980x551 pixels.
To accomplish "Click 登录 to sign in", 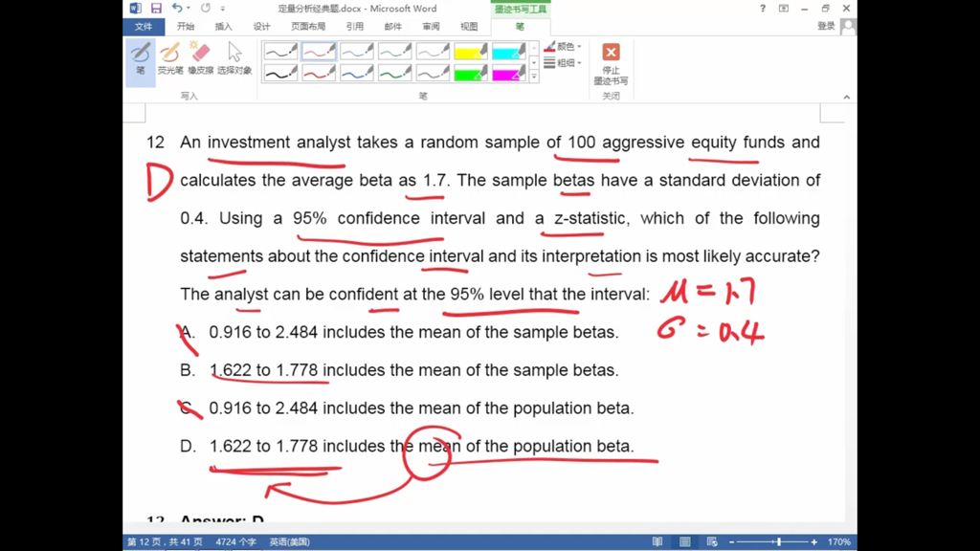I will [x=826, y=27].
